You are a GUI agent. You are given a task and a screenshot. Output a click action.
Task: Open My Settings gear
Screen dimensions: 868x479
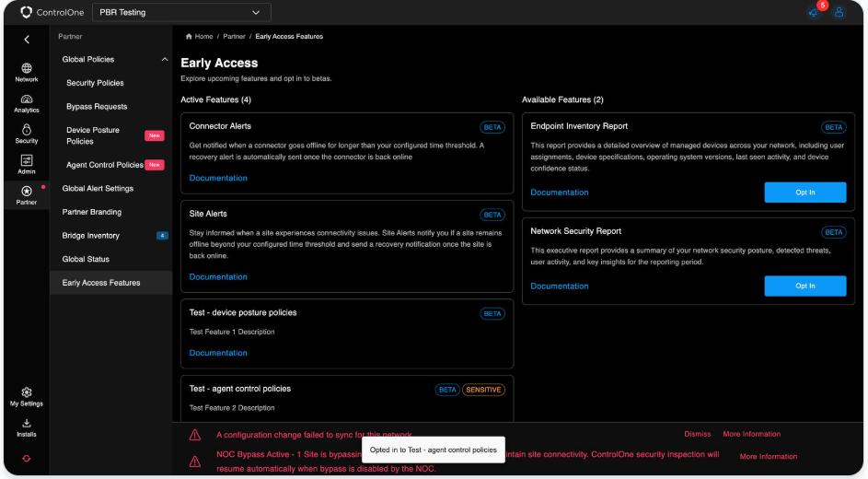click(x=27, y=397)
